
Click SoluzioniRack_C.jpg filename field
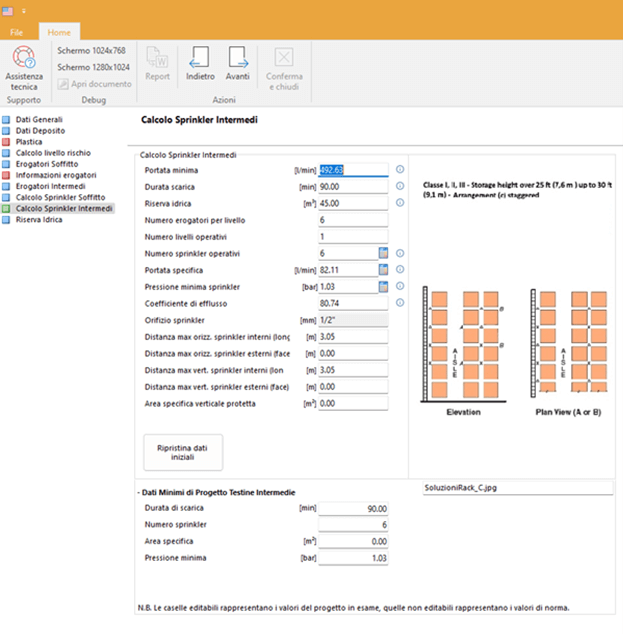[518, 488]
